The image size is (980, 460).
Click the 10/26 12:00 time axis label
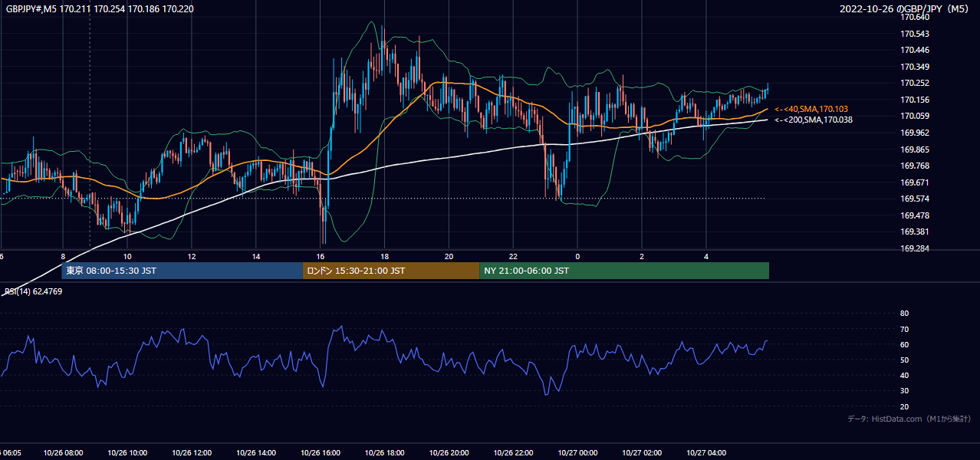(192, 453)
